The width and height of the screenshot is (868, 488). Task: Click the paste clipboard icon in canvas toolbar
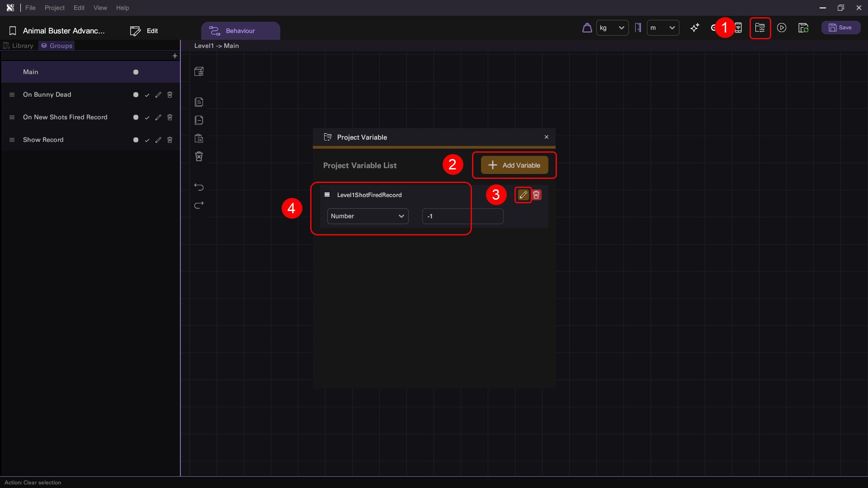click(199, 138)
